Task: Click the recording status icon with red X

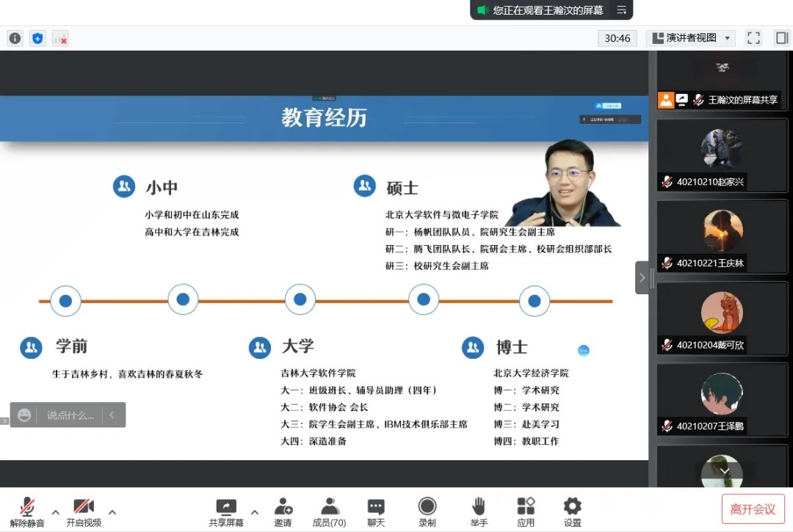Action: click(60, 38)
